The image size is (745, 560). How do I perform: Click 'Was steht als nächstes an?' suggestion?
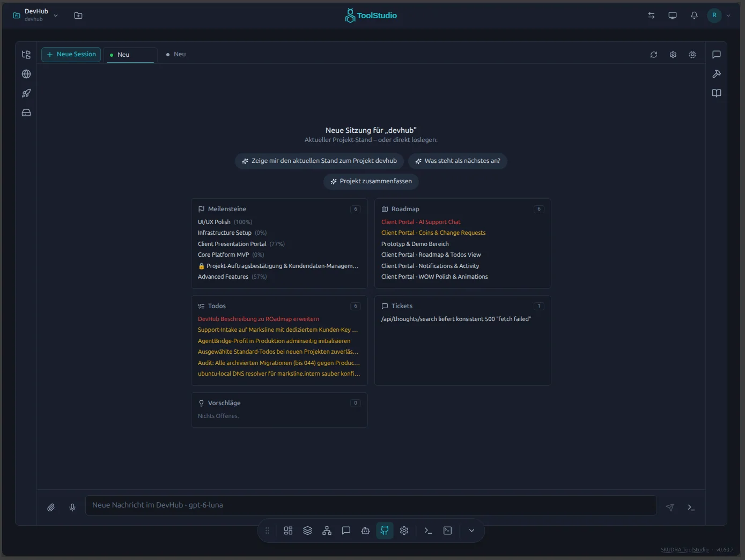(458, 161)
